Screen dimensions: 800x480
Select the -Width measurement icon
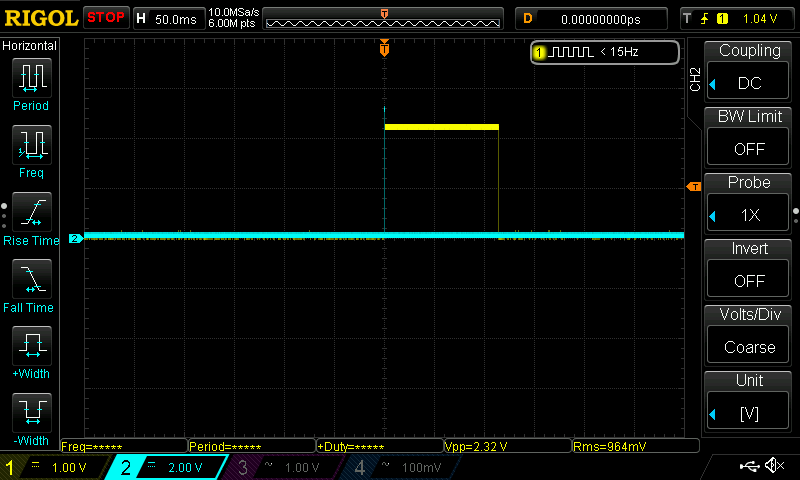pyautogui.click(x=32, y=412)
